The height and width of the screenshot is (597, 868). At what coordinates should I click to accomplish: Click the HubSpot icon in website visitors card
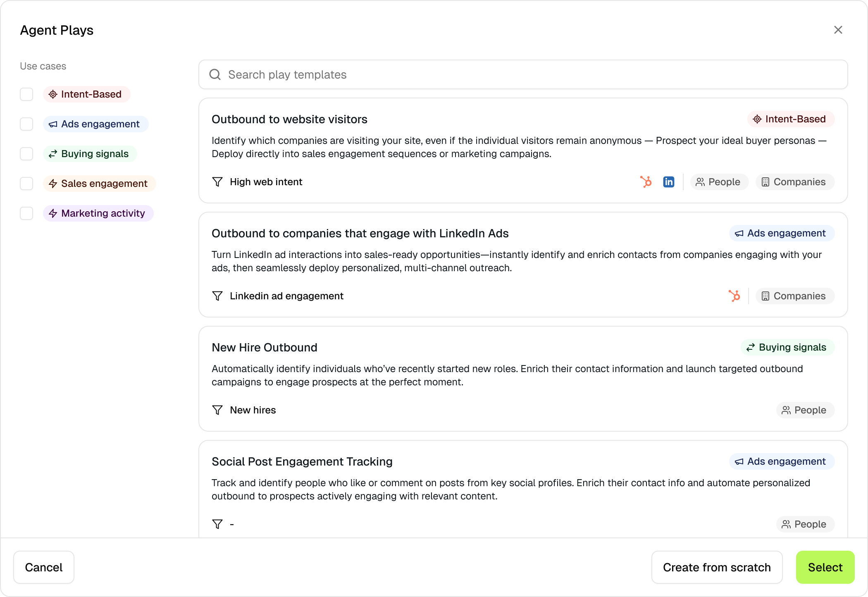tap(646, 182)
